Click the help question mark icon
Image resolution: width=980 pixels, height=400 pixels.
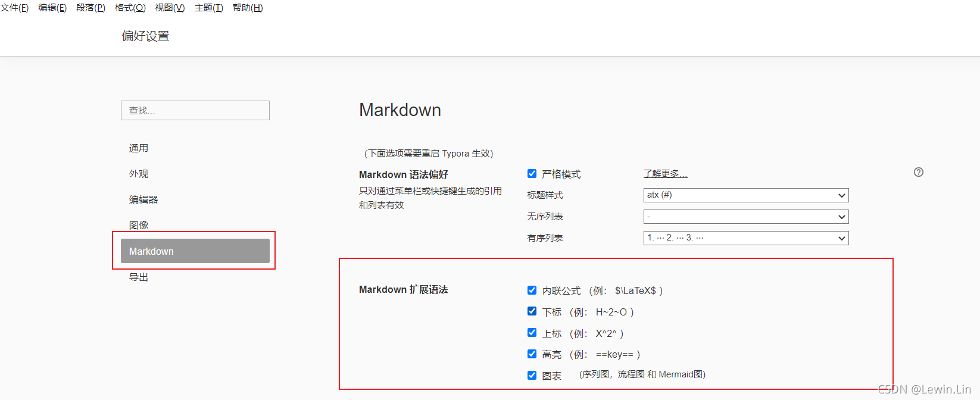[919, 172]
